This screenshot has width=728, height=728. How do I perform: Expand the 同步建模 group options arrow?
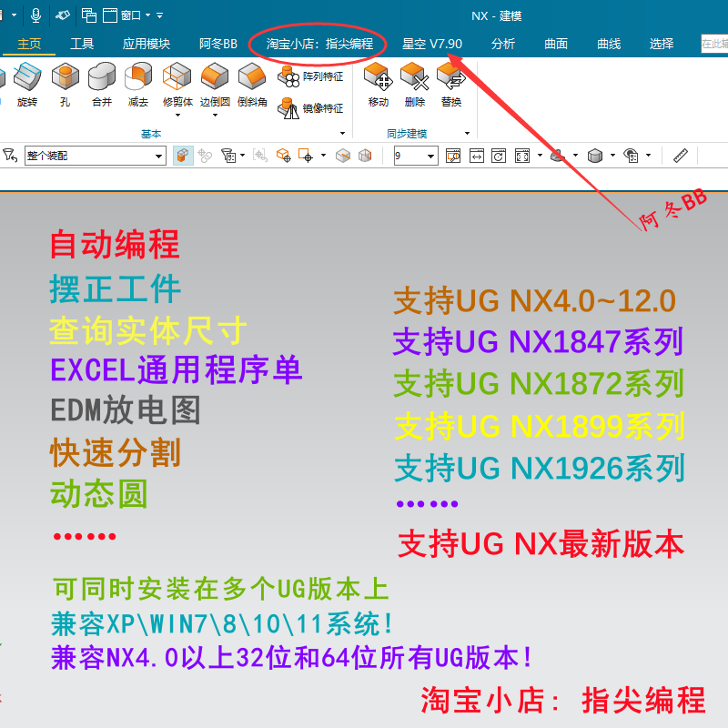pos(468,134)
